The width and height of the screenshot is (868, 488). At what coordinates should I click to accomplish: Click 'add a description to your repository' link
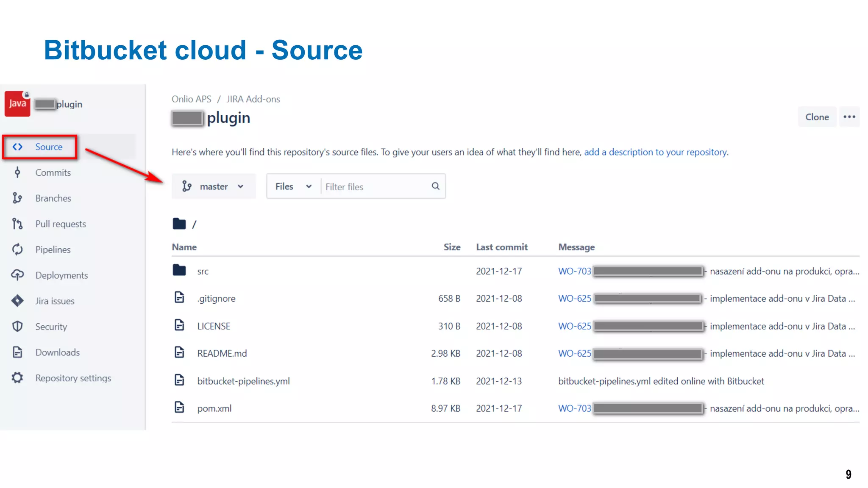tap(655, 152)
